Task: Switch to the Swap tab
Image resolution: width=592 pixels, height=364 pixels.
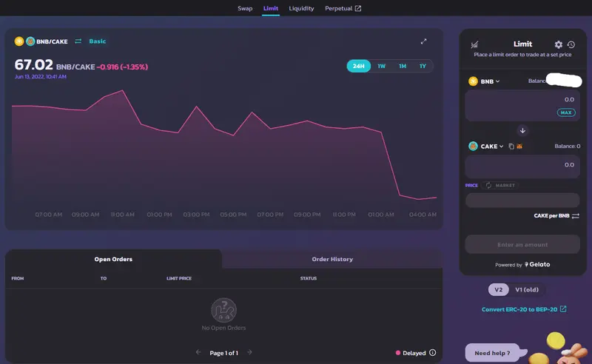Action: tap(245, 8)
